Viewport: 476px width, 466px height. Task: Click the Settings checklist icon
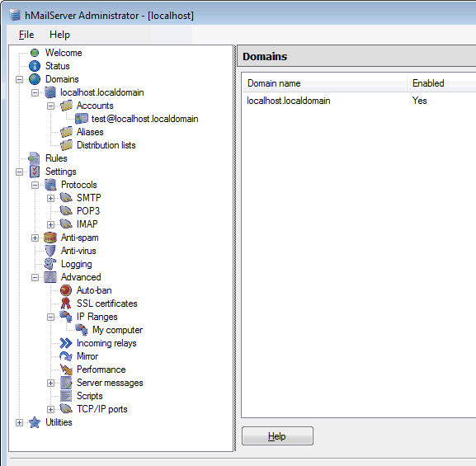tap(35, 172)
